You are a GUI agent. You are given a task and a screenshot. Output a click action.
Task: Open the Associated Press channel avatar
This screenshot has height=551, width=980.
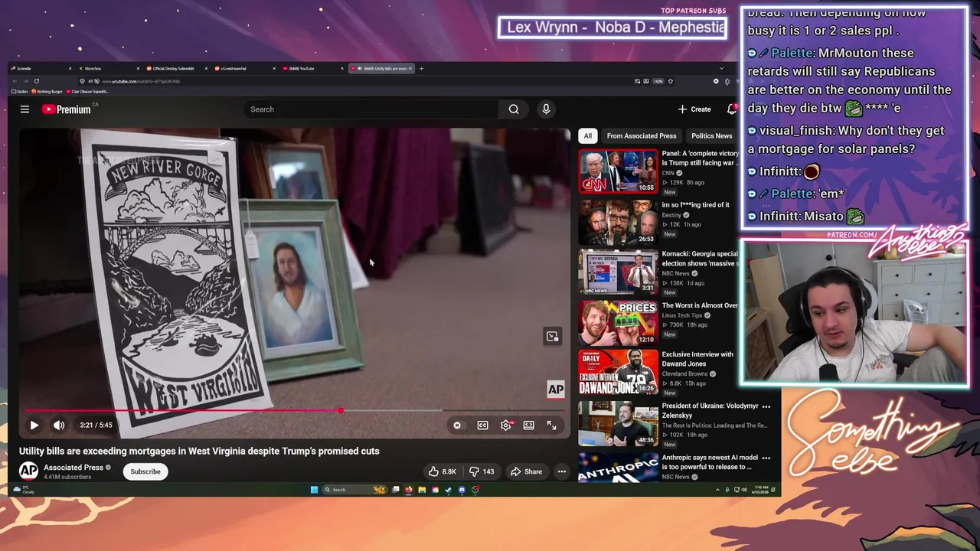(x=28, y=471)
